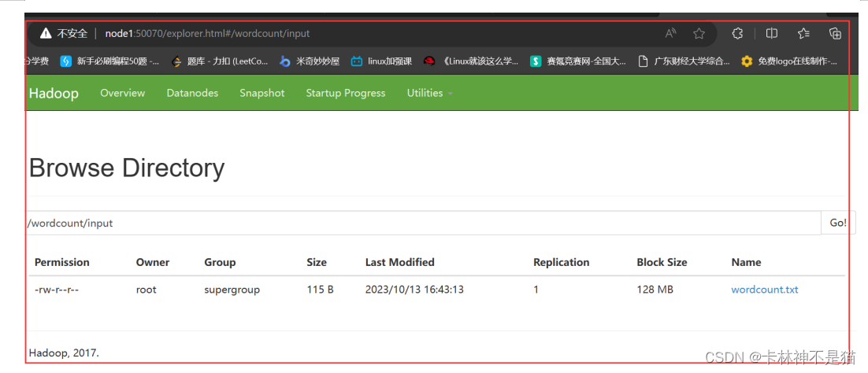Click the Group column header
868x373 pixels.
tap(220, 262)
